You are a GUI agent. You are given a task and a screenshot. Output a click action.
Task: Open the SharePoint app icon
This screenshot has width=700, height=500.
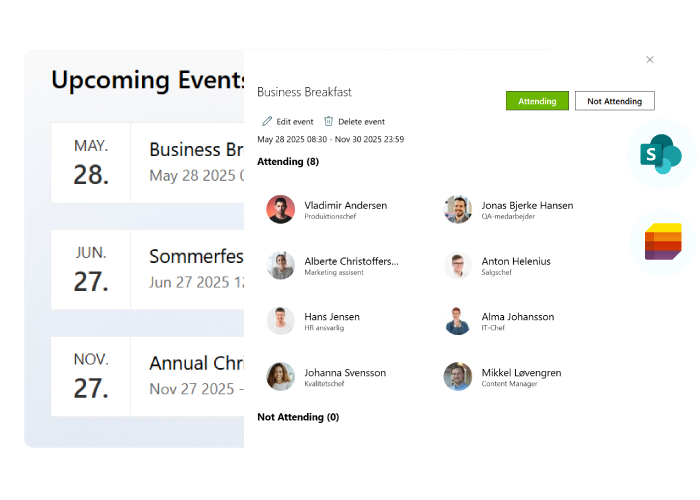coord(661,154)
